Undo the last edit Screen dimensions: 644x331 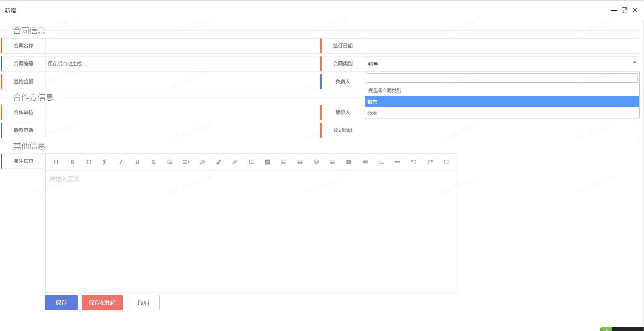pos(414,162)
